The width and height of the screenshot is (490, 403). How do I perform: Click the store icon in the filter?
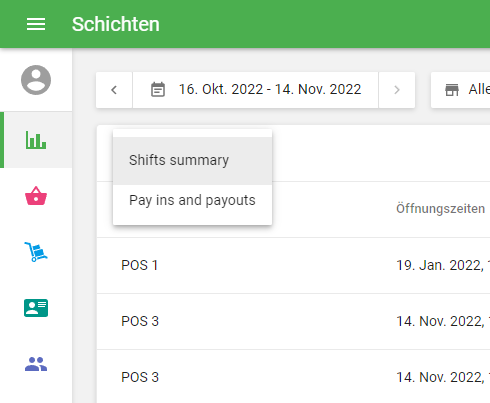coord(452,90)
